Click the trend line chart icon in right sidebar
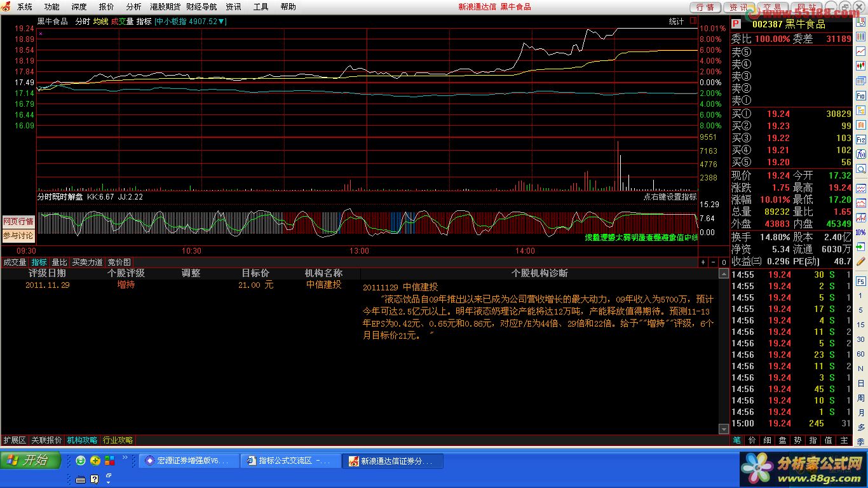Image resolution: width=868 pixels, height=488 pixels. click(860, 51)
